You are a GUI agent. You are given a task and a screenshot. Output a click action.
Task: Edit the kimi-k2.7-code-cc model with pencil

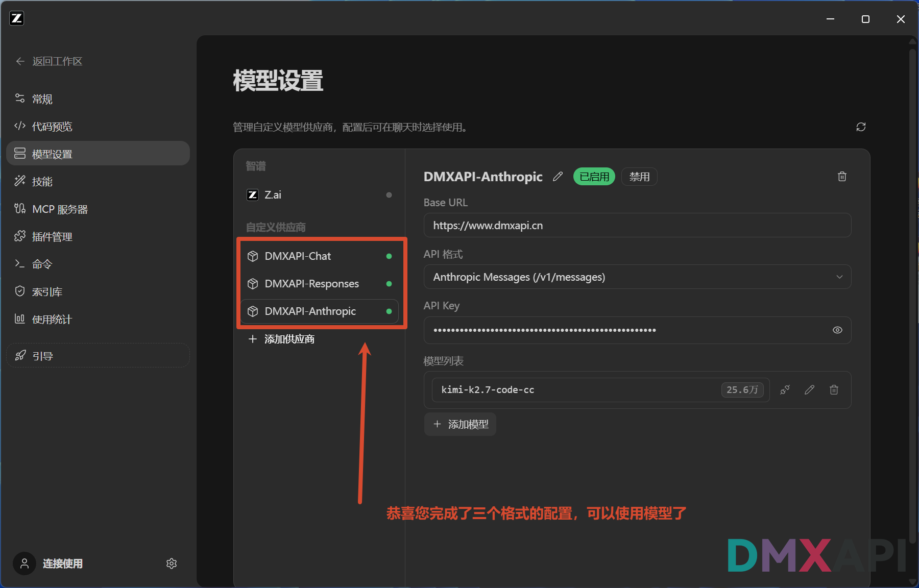point(810,390)
